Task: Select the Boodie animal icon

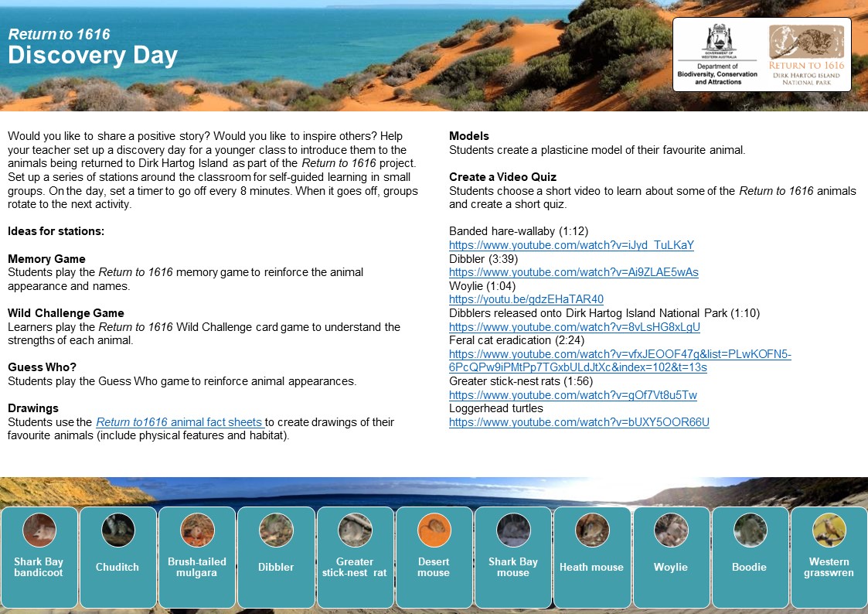Action: tap(750, 530)
